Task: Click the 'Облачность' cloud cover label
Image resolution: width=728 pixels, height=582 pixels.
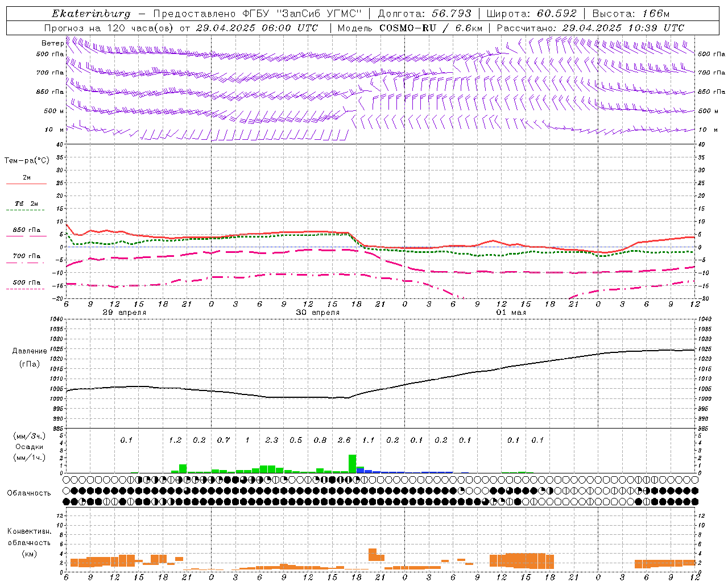Action: point(28,493)
